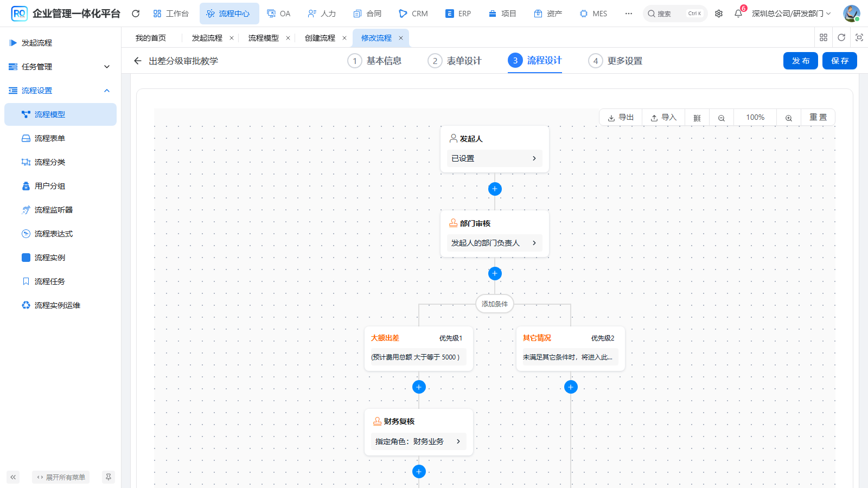
Task: Open 用户分组 in the sidebar
Action: point(60,186)
